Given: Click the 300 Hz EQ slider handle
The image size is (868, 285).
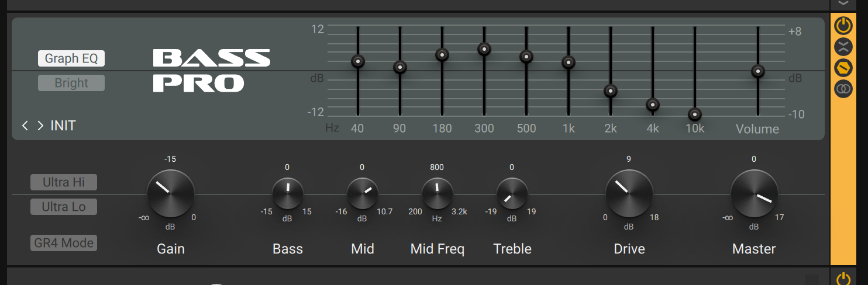Looking at the screenshot, I should point(484,49).
